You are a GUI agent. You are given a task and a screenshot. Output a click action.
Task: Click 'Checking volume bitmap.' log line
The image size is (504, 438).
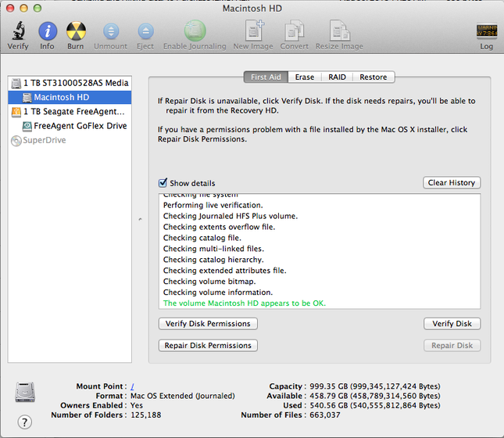209,282
